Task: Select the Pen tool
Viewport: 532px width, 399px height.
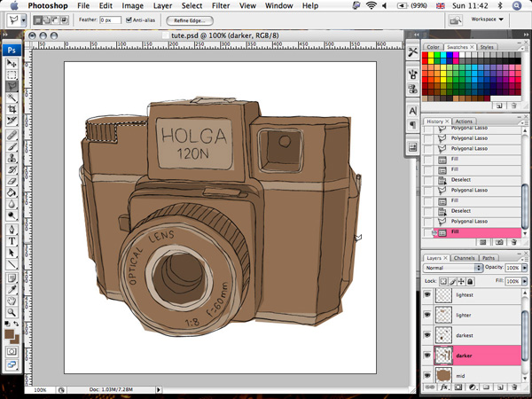Action: point(12,230)
